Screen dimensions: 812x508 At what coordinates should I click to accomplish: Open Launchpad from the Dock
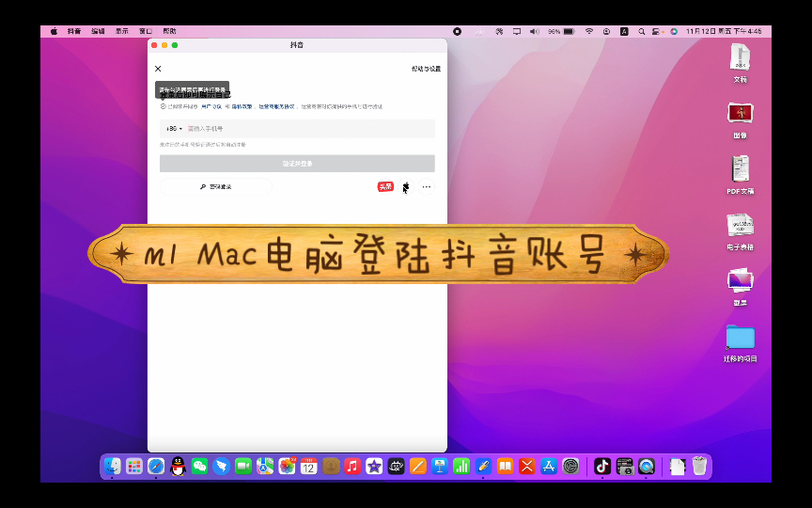pos(134,467)
